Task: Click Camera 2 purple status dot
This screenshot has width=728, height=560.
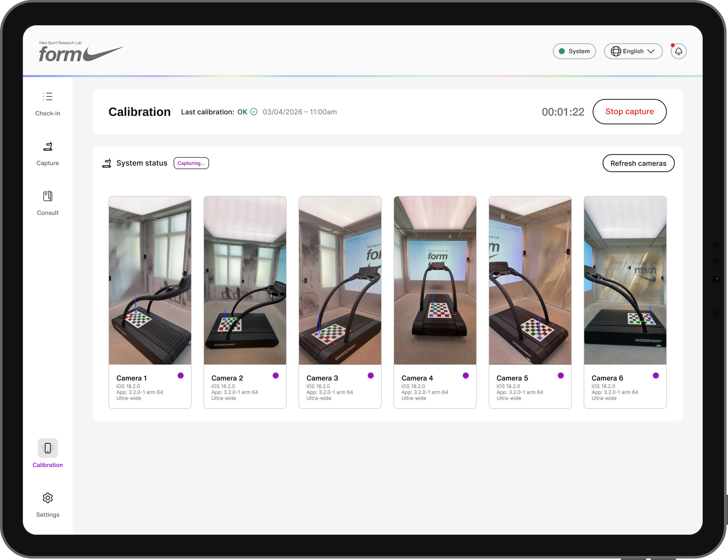Action: (x=276, y=376)
